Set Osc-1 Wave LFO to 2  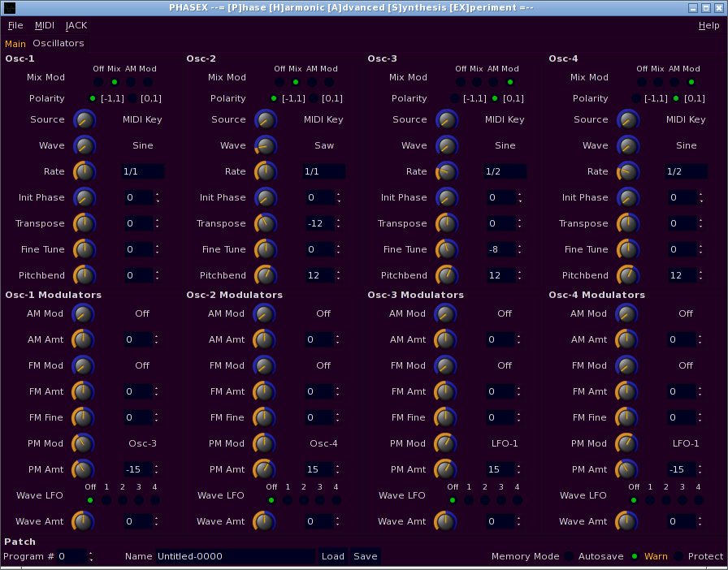(123, 500)
